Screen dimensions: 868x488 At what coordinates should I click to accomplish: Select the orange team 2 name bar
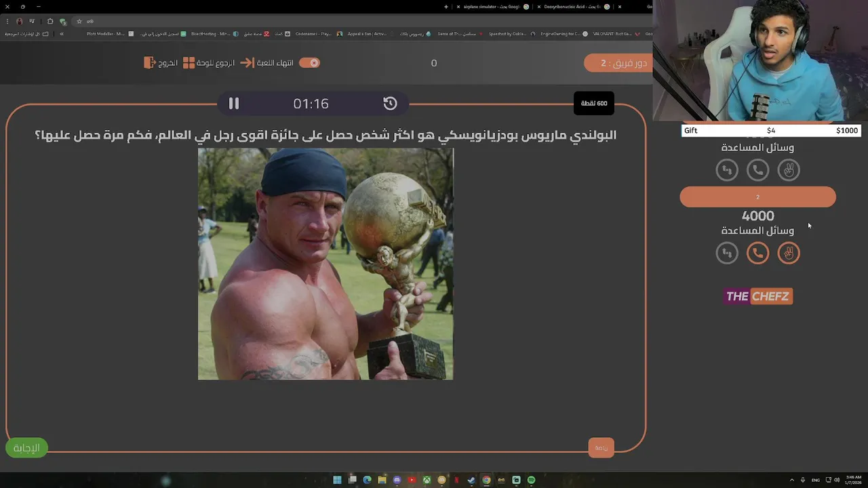point(757,197)
